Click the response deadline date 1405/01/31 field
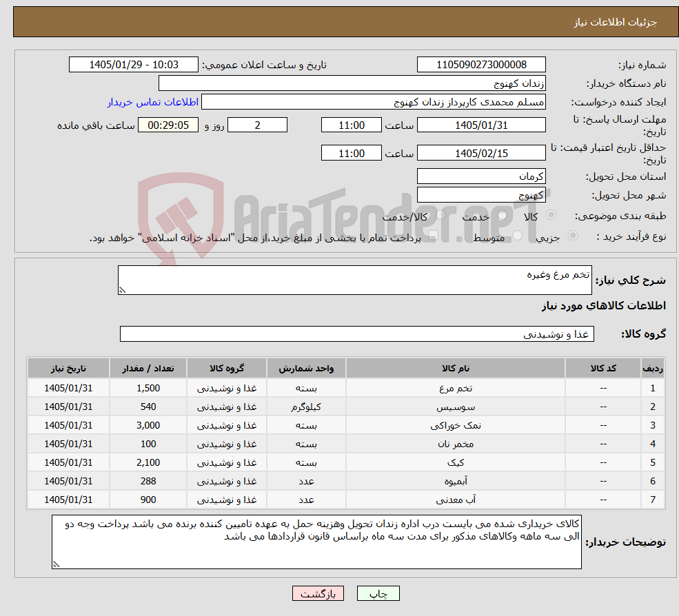 coord(481,125)
